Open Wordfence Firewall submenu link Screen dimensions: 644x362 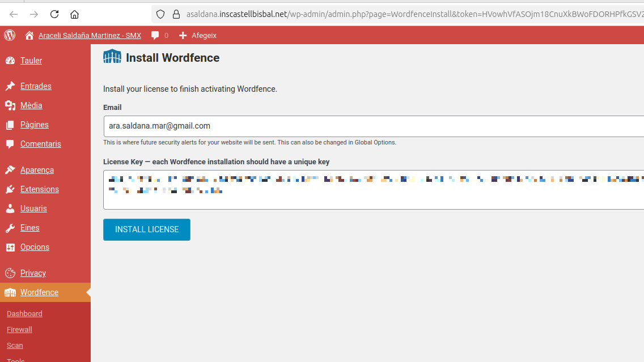19,329
